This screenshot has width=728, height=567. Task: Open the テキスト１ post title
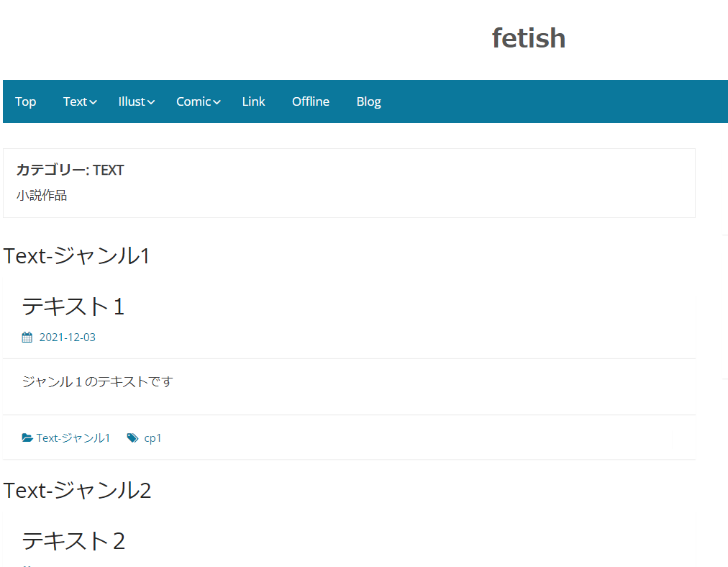pyautogui.click(x=73, y=307)
